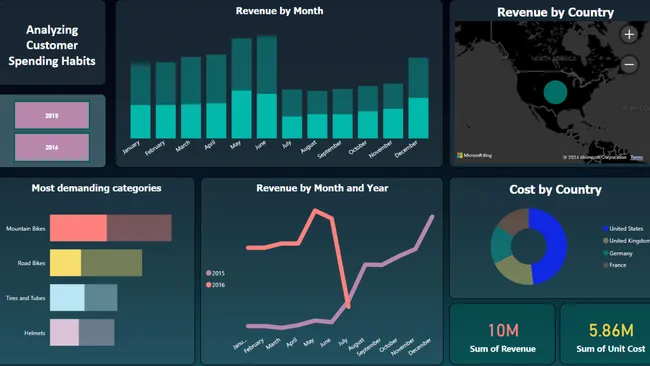Viewport: 650px width, 366px height.
Task: Click the United States legend entry
Action: click(x=623, y=228)
